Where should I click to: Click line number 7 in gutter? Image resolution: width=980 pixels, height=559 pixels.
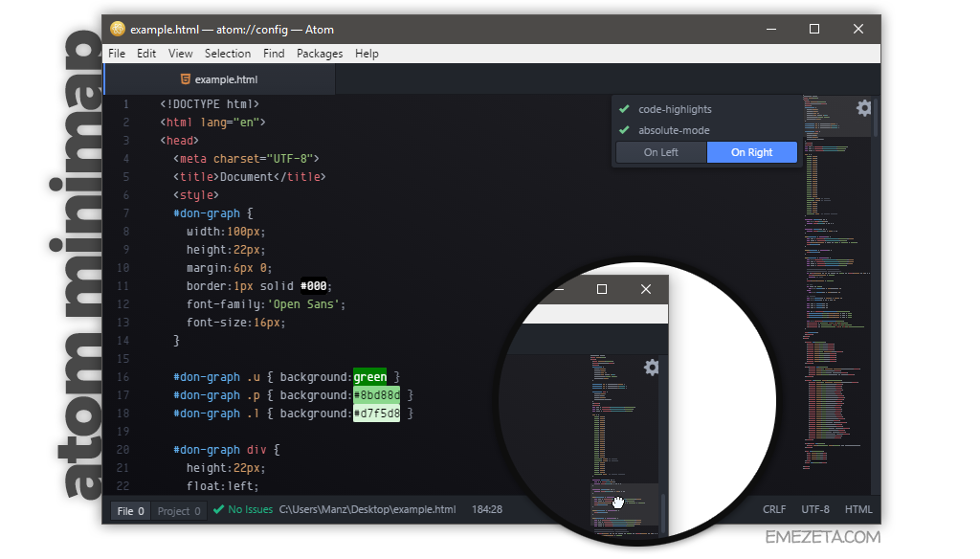coord(125,213)
